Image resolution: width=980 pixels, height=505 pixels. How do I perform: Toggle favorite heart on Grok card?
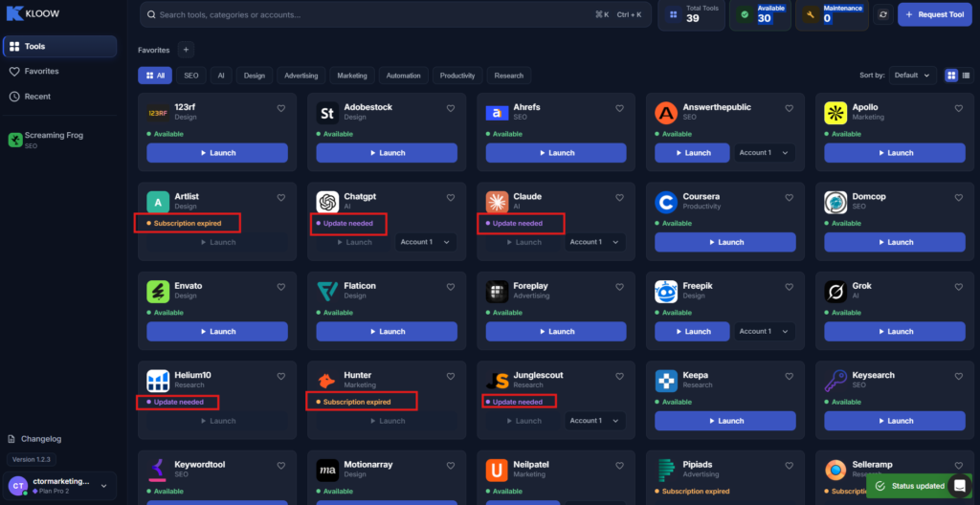click(959, 287)
